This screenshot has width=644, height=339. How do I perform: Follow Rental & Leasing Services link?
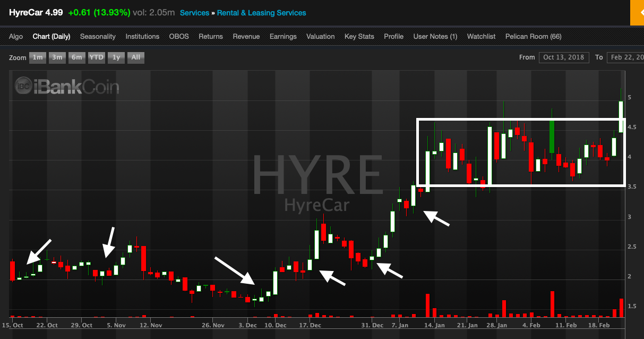coord(262,13)
